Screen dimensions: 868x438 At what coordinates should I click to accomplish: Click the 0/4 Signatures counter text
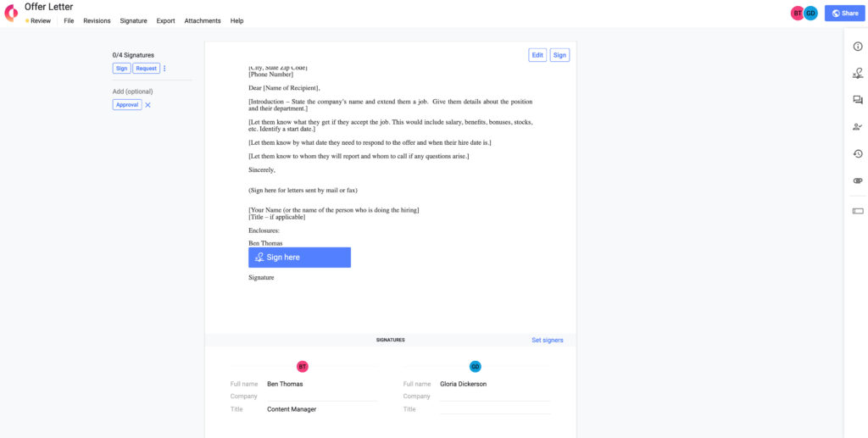point(133,55)
